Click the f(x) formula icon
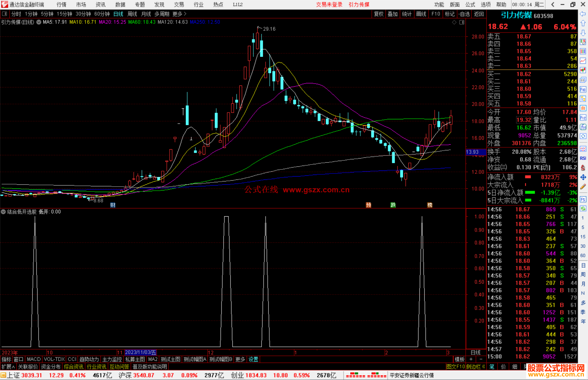The image size is (588, 380). (583, 127)
